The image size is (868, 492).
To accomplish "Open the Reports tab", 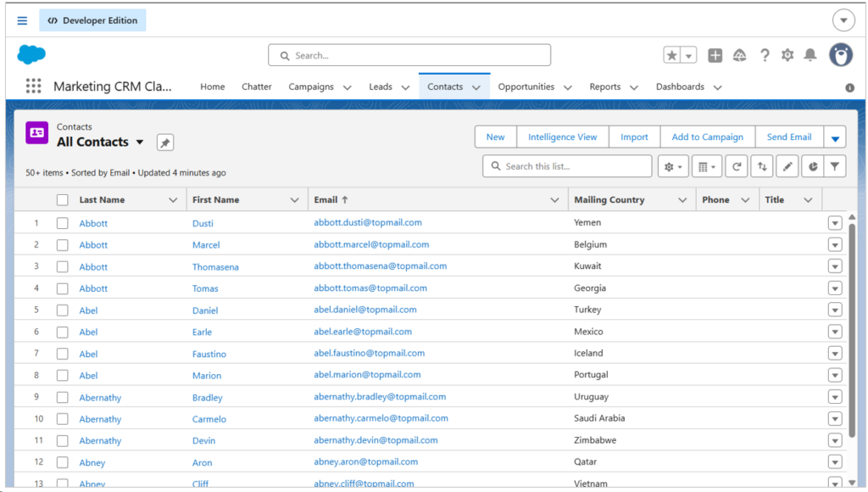I will click(x=605, y=87).
